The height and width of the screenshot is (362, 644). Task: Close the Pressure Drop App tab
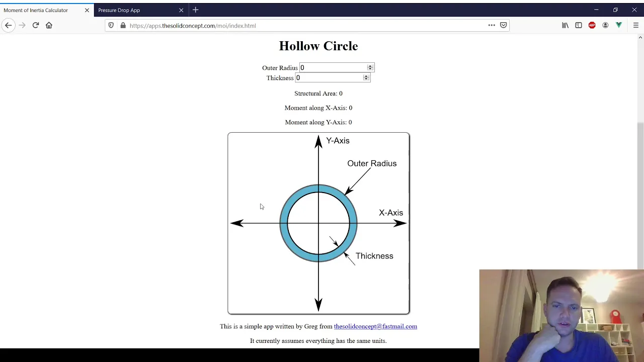181,10
